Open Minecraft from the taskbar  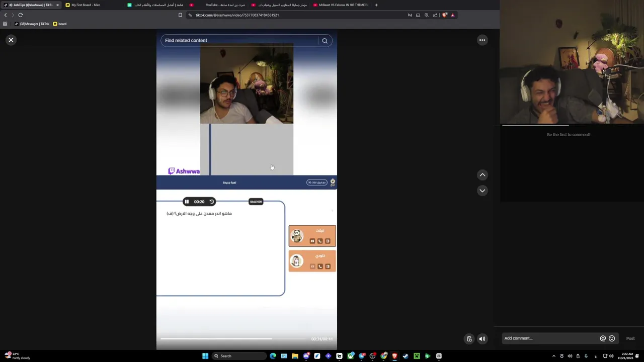417,356
